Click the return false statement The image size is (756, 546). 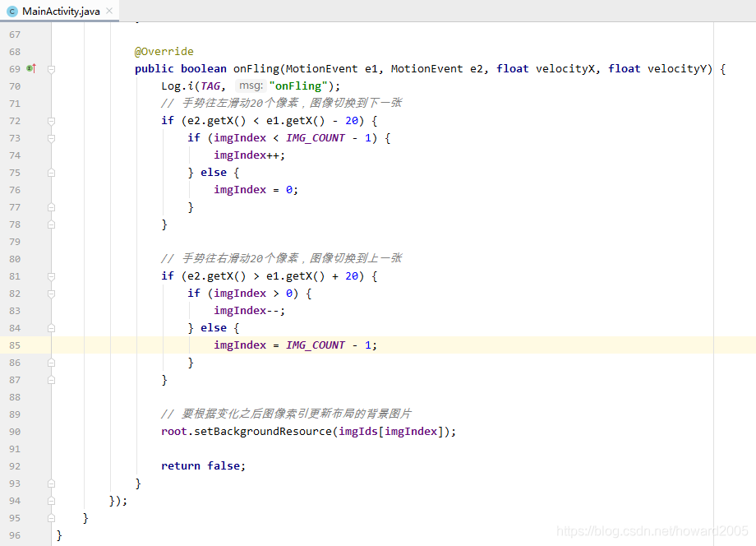[204, 466]
